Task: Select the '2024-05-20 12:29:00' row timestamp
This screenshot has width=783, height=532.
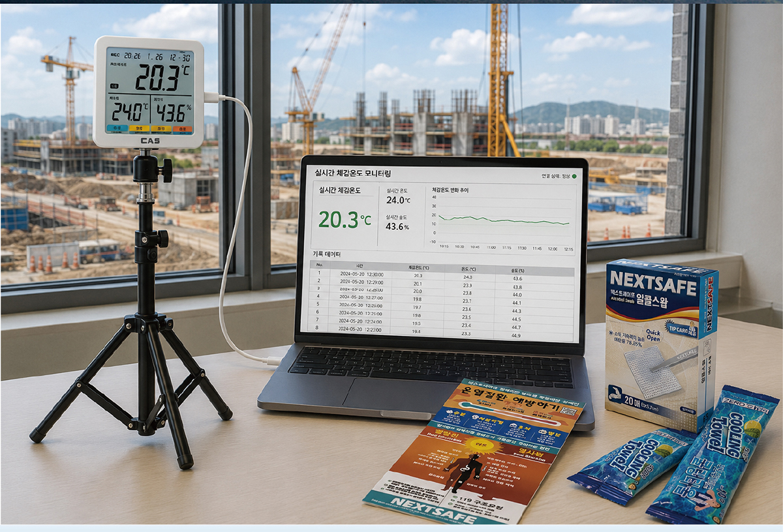Action: coord(361,282)
